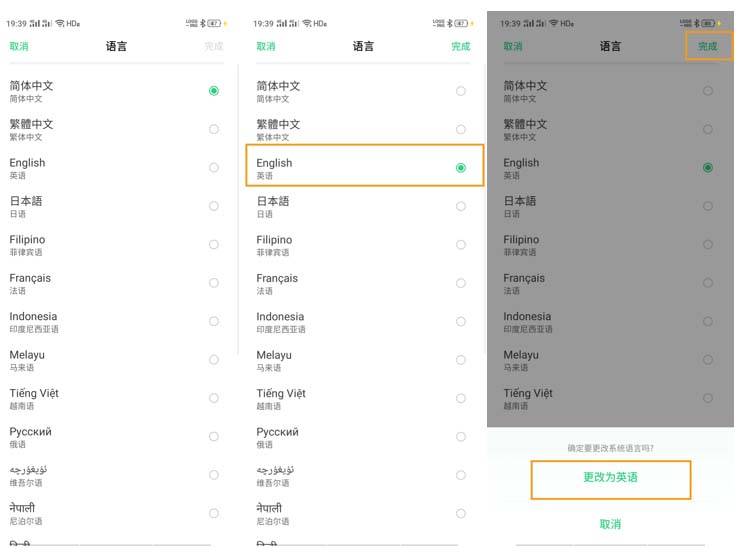This screenshot has width=737, height=548.
Task: Choose the Русский radio button in the left screenshot
Action: tap(214, 437)
